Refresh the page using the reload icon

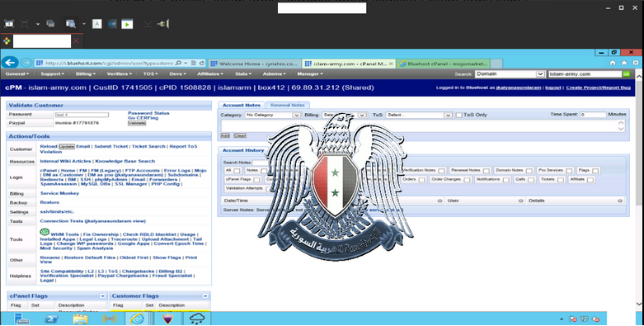point(202,64)
